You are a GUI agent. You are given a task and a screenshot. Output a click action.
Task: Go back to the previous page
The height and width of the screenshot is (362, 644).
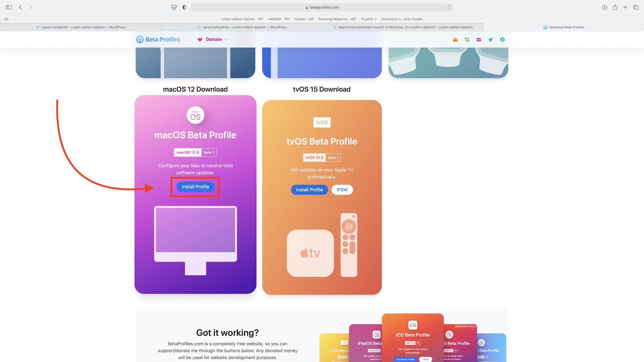(x=20, y=7)
